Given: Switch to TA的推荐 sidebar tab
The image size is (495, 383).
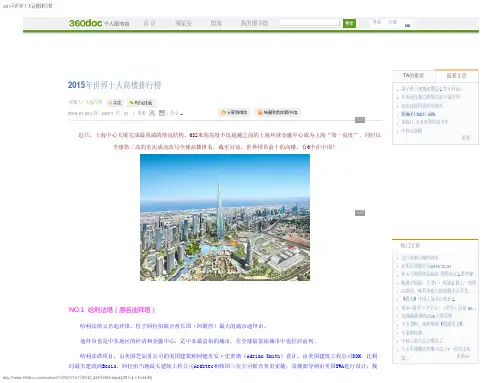Looking at the screenshot, I should point(413,76).
